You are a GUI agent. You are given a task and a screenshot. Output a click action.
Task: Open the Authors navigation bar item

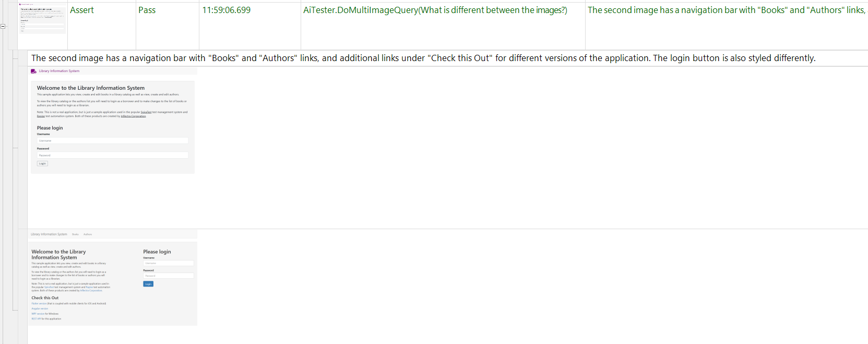(88, 234)
